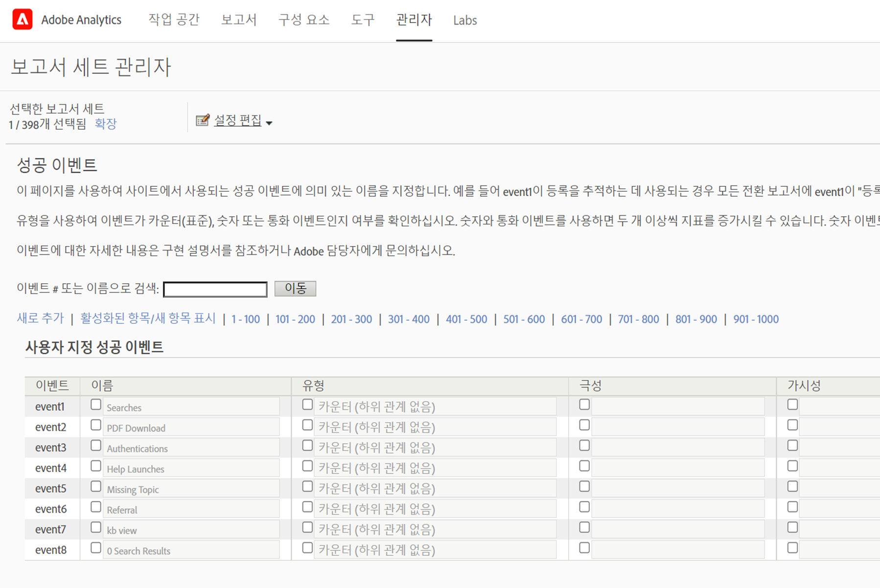Open the Labs menu
880x588 pixels.
465,20
